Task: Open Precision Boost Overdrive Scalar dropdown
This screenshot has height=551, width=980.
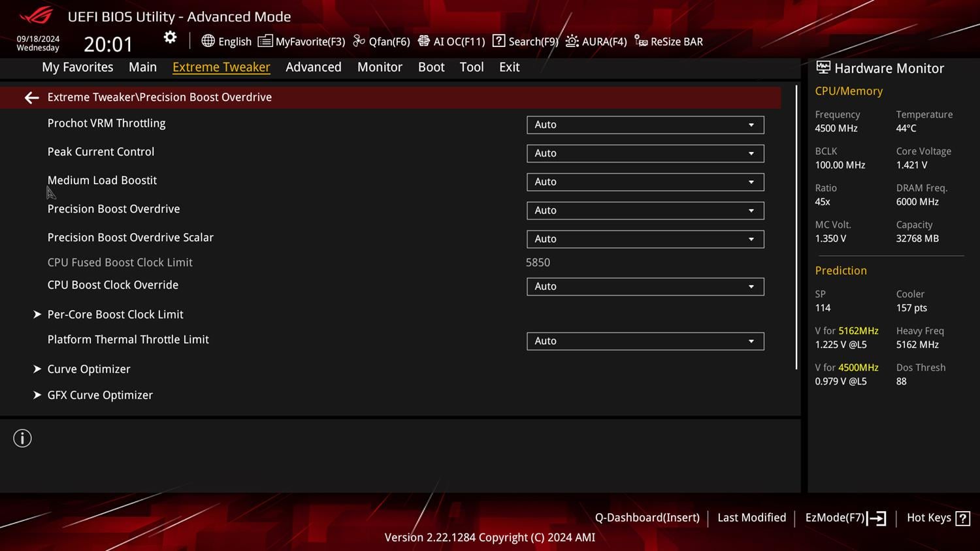Action: click(x=645, y=239)
